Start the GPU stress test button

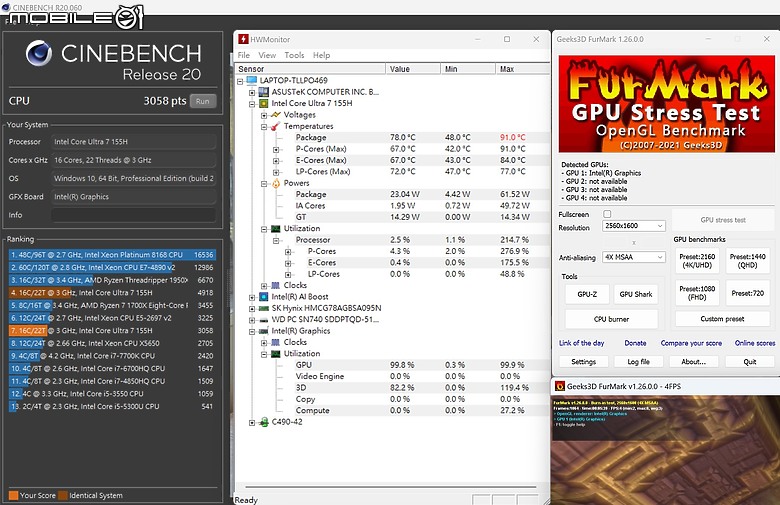[723, 220]
